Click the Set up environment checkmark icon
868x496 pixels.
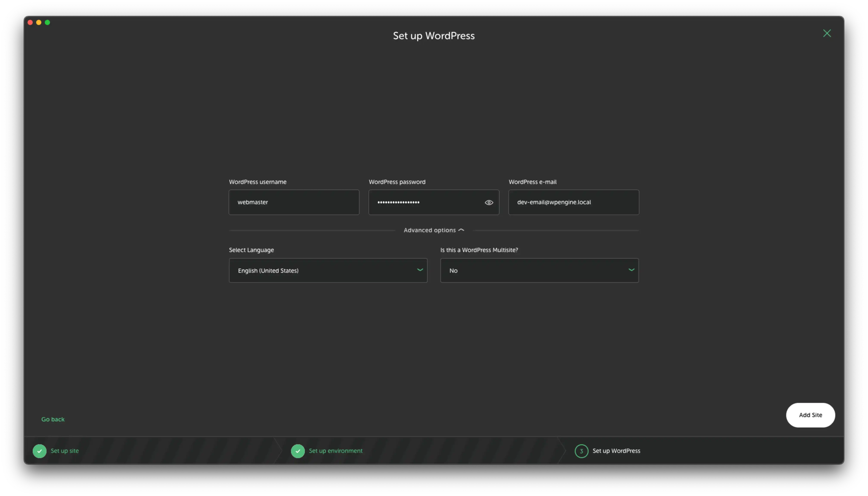point(298,451)
